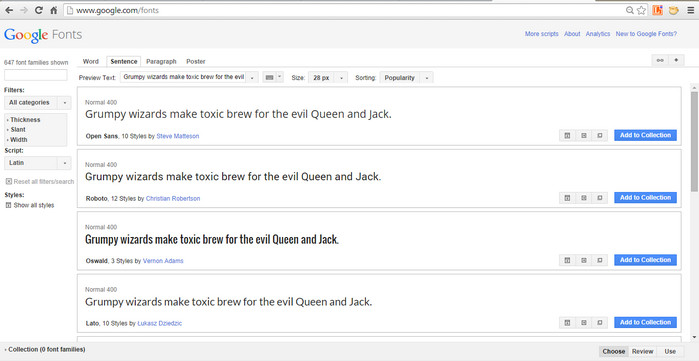The width and height of the screenshot is (699, 361).
Task: Add Roboto to Collection
Action: tap(645, 198)
